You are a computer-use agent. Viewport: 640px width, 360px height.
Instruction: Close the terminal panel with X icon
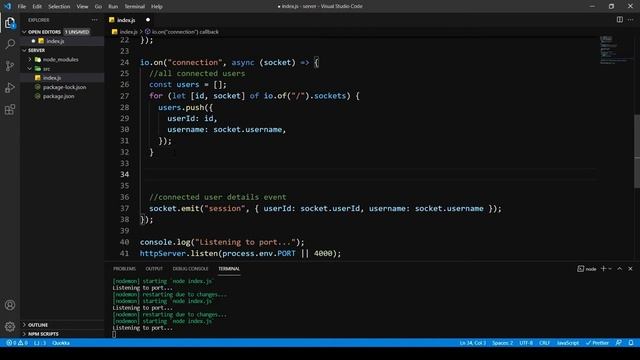(x=631, y=269)
